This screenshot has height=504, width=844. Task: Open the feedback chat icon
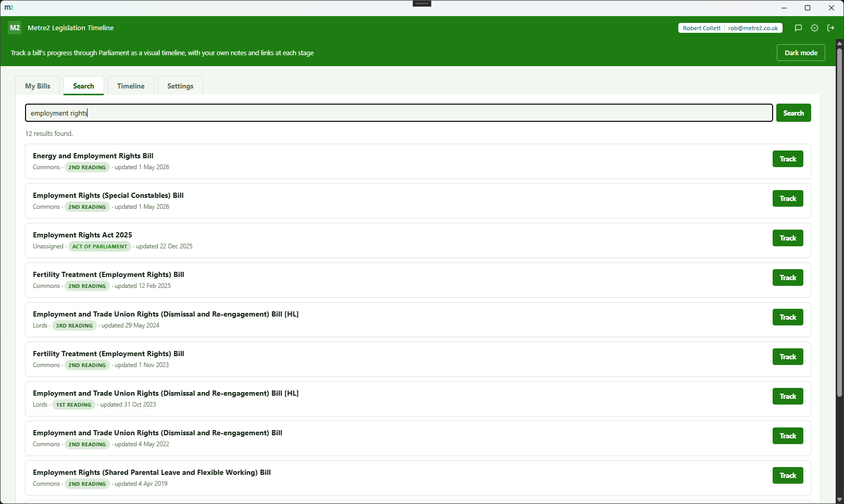pyautogui.click(x=798, y=28)
